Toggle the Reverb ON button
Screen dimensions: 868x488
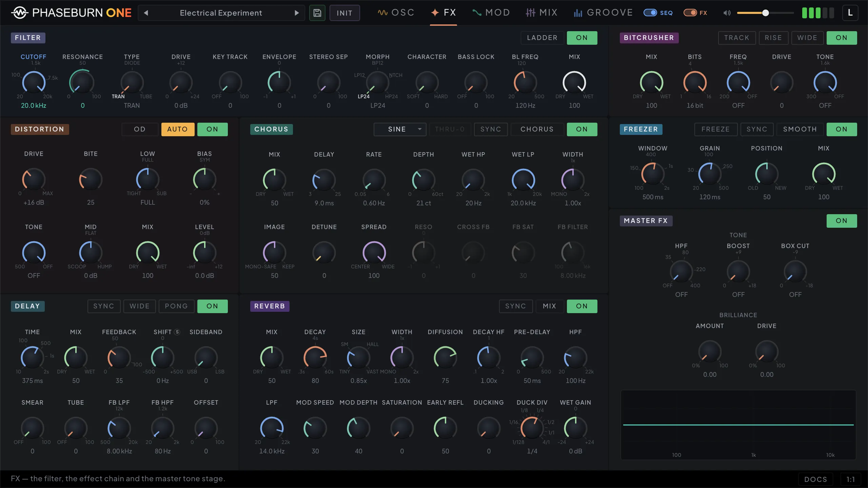pyautogui.click(x=582, y=306)
